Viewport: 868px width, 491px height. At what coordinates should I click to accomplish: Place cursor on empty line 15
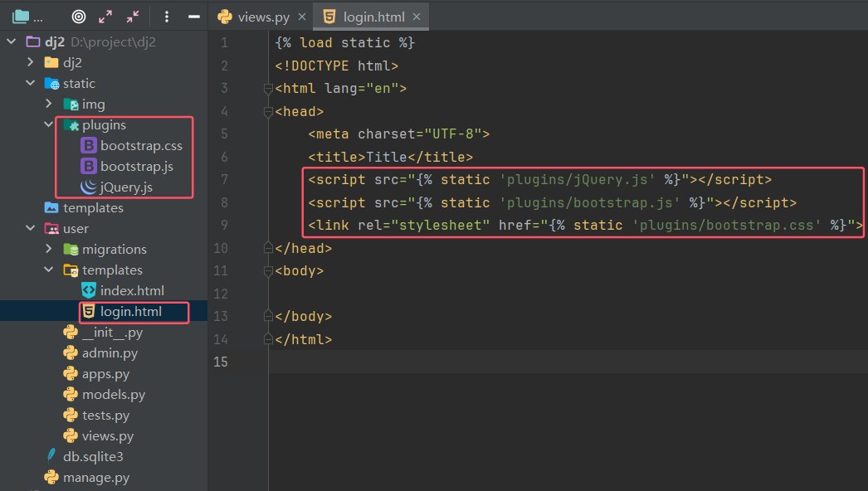(x=568, y=362)
